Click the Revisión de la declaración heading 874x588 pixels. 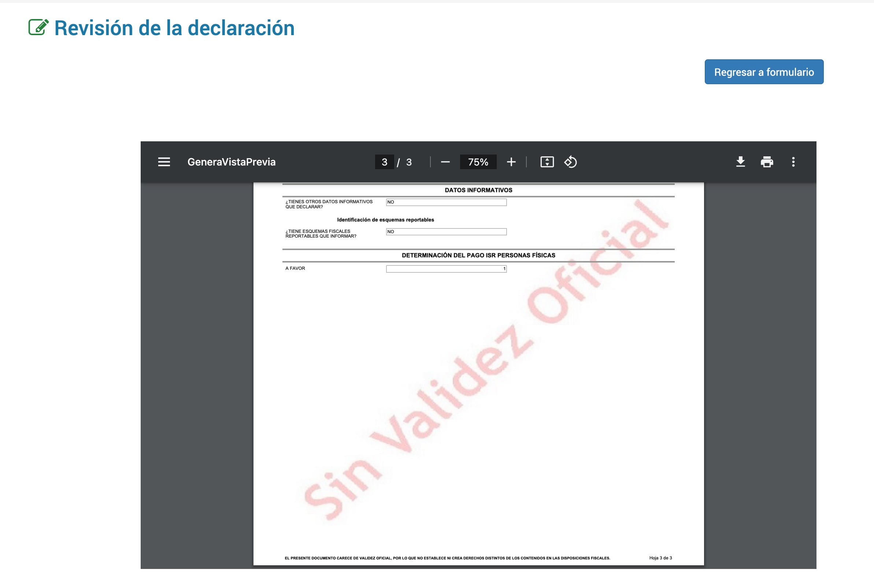tap(174, 28)
